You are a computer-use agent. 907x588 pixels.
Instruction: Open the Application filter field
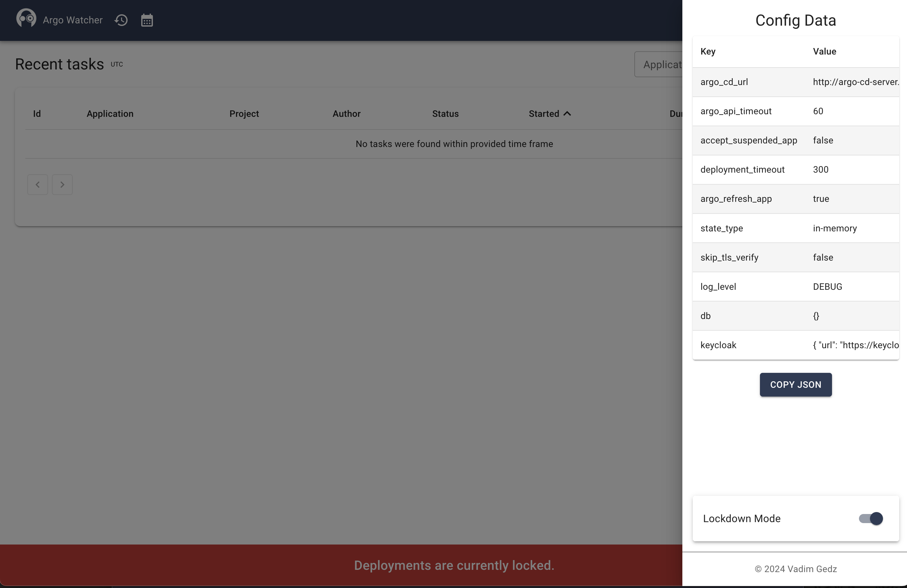(658, 64)
